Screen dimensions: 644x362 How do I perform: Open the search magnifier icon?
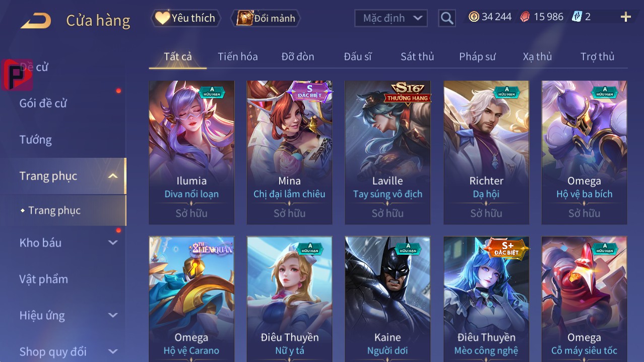[447, 18]
